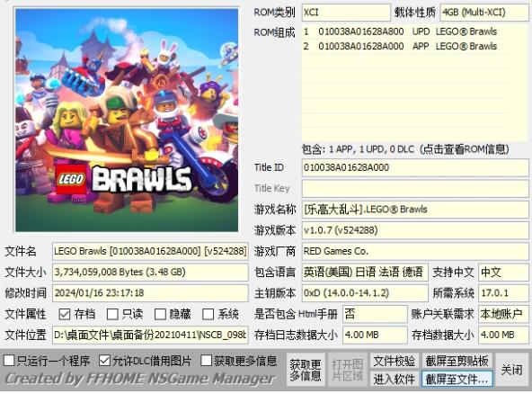Click the 是否包含Html手册 field showing 否
Image resolution: width=532 pixels, height=394 pixels.
(x=375, y=314)
